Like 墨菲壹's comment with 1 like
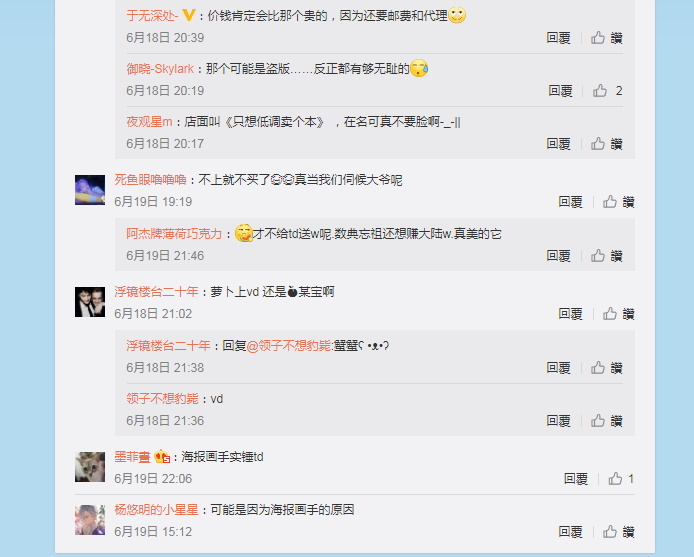Screen dimensions: 694x557 click(621, 479)
